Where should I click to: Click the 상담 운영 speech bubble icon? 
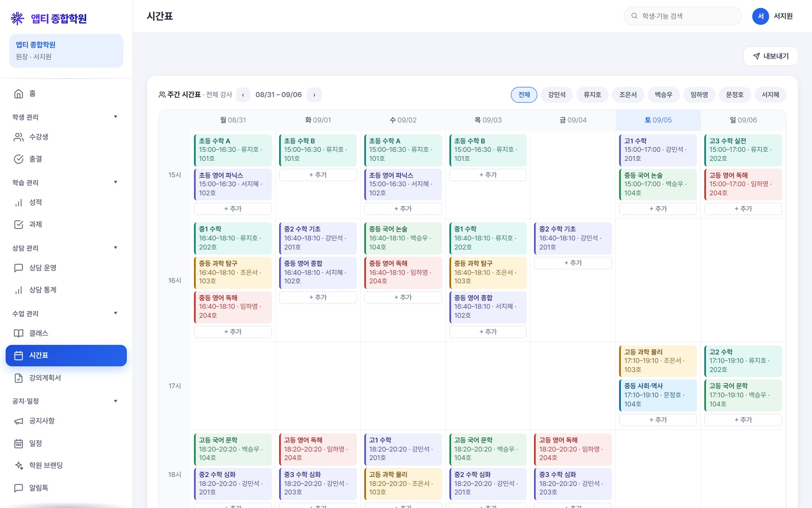point(18,268)
